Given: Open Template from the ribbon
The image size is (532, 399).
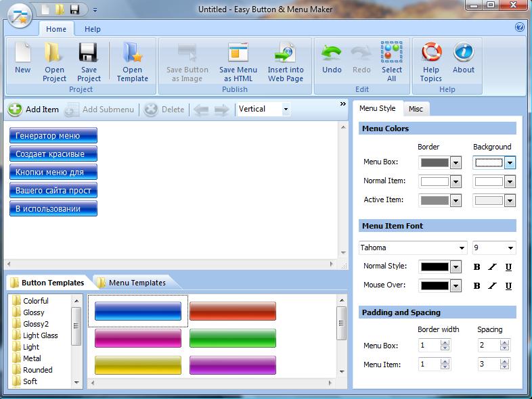Looking at the screenshot, I should [132, 62].
